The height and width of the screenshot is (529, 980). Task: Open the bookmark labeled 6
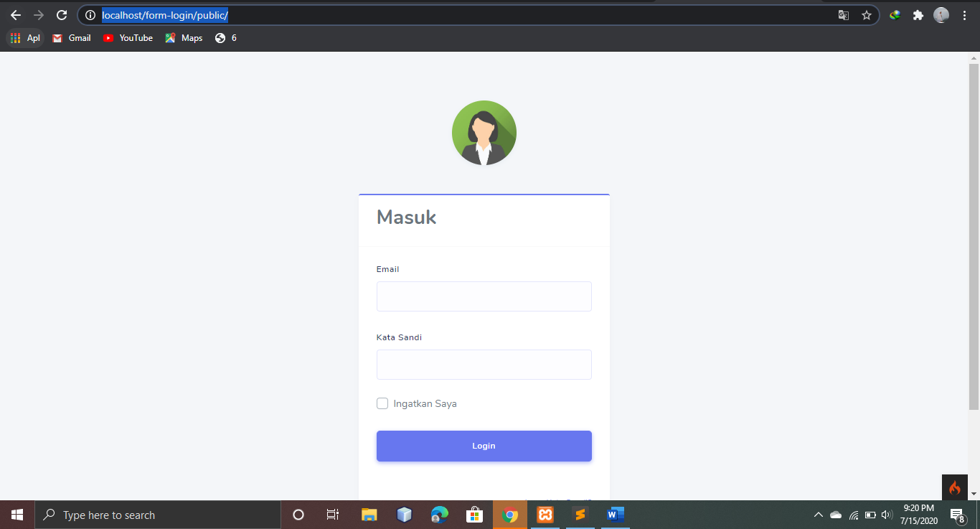click(x=225, y=38)
